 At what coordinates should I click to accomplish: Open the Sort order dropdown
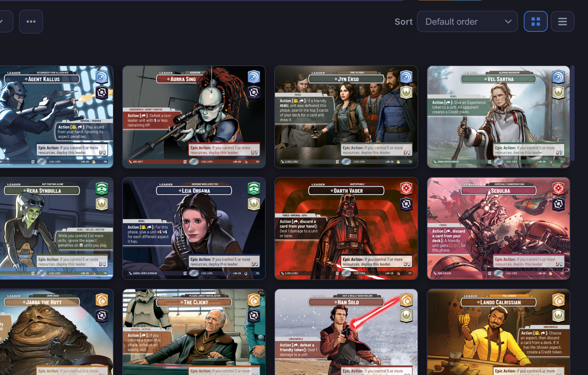point(467,22)
